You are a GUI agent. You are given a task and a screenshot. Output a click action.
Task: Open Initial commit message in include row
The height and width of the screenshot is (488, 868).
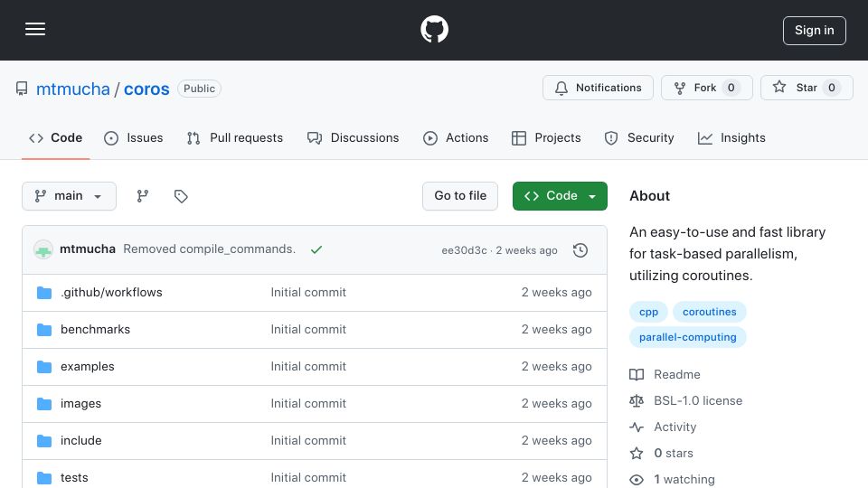tap(308, 440)
